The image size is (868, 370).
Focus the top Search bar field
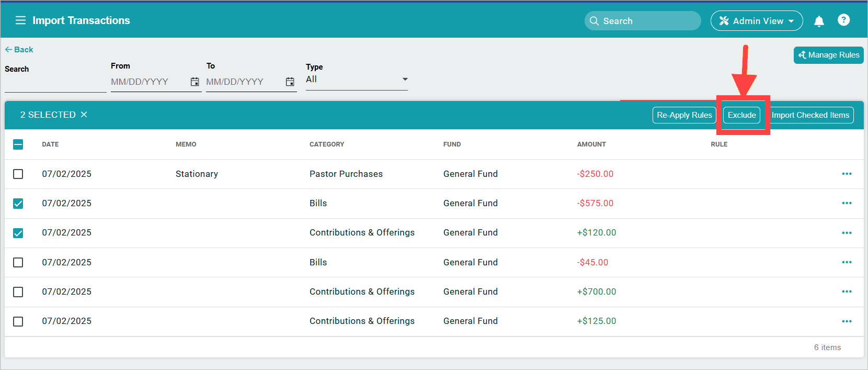pyautogui.click(x=643, y=21)
